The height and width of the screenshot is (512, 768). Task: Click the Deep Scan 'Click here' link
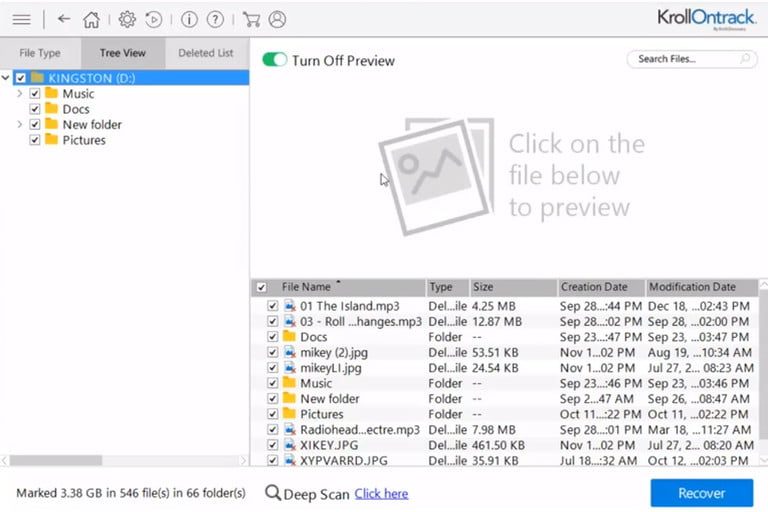[x=381, y=493]
